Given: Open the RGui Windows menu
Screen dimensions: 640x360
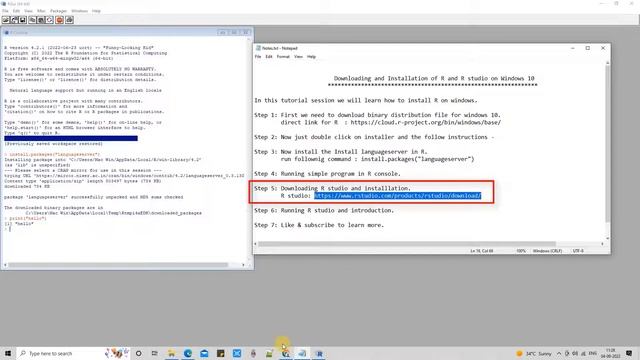Looking at the screenshot, I should pyautogui.click(x=80, y=11).
